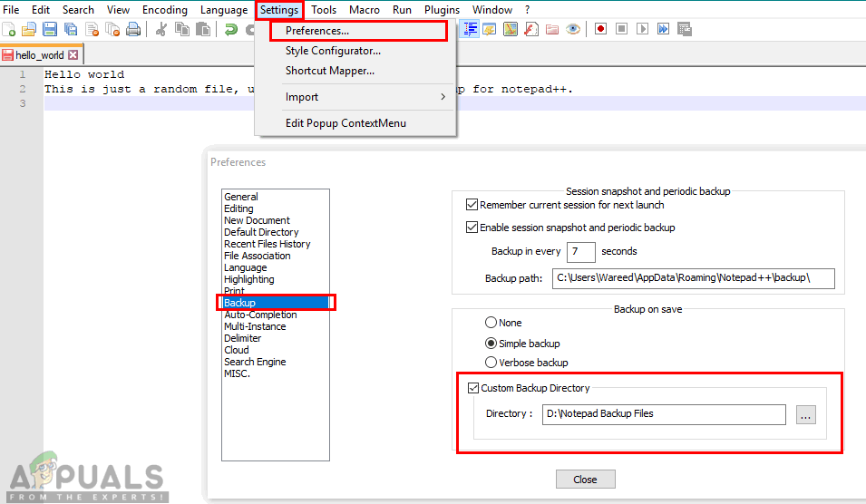Close the hello_world tab with its X

(73, 55)
